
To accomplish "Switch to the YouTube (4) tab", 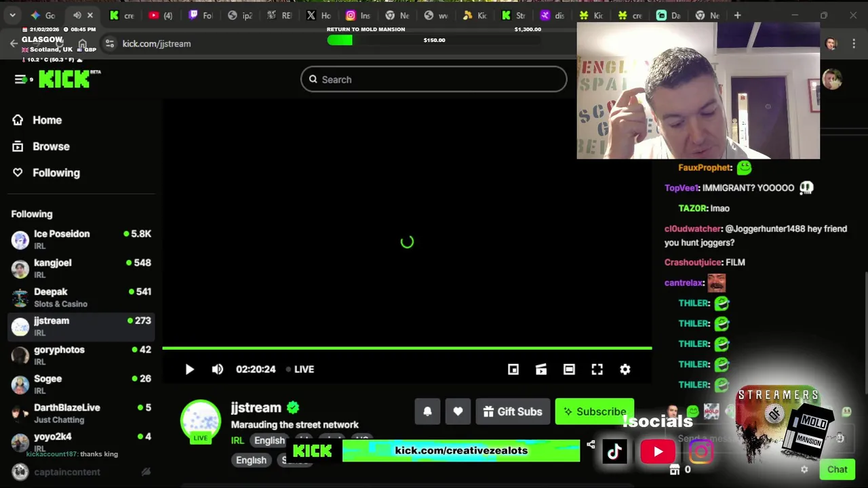I will [161, 15].
